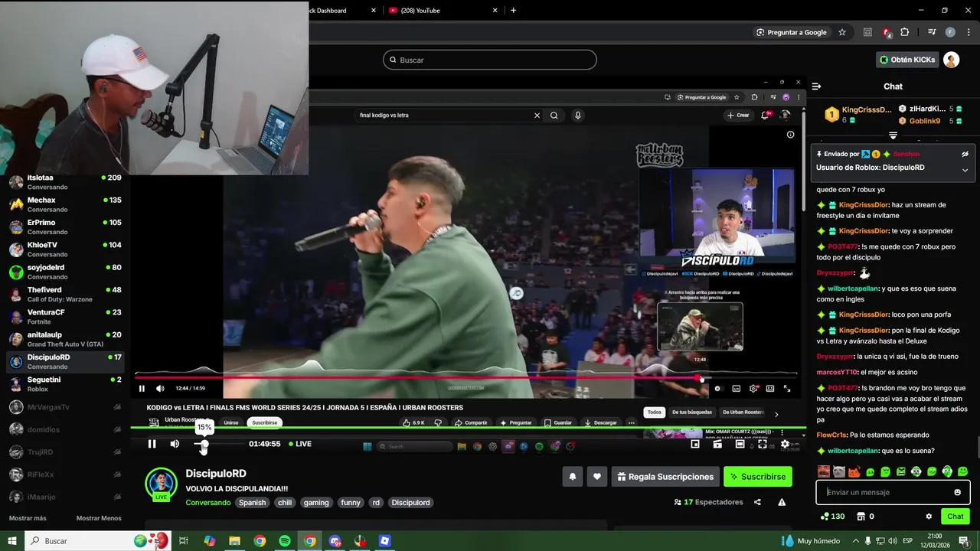The height and width of the screenshot is (551, 980).
Task: Open Mechax channel in sidebar
Action: [x=65, y=204]
